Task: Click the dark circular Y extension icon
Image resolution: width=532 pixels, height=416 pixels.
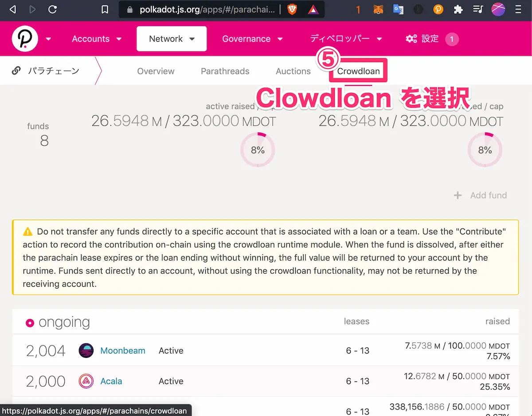Action: point(418,9)
